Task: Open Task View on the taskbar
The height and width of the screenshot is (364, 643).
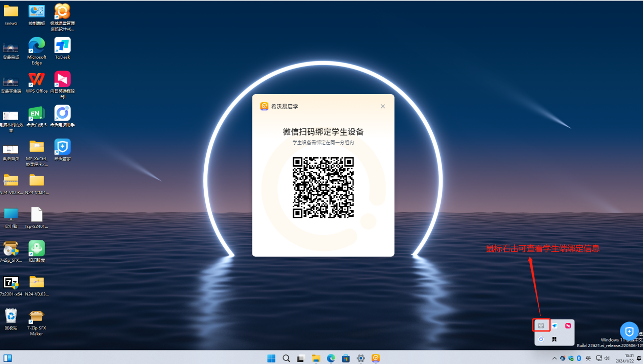Action: [x=301, y=358]
